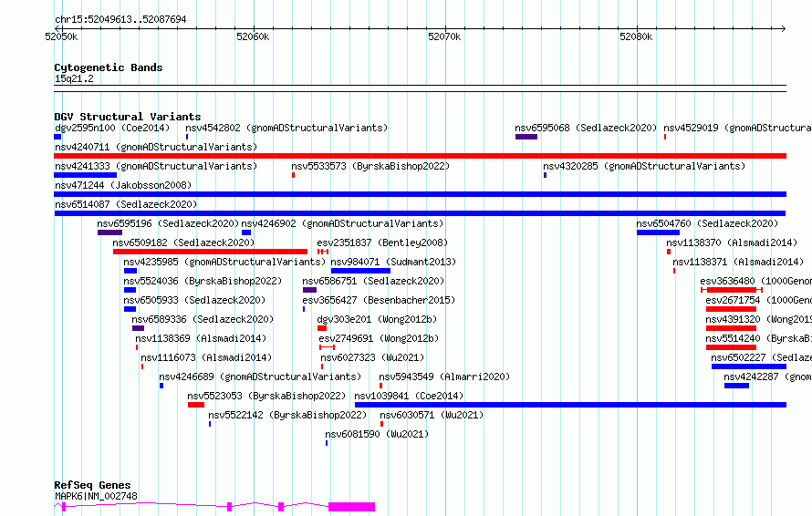Click the Cytogenetic Bands track title

click(x=109, y=67)
